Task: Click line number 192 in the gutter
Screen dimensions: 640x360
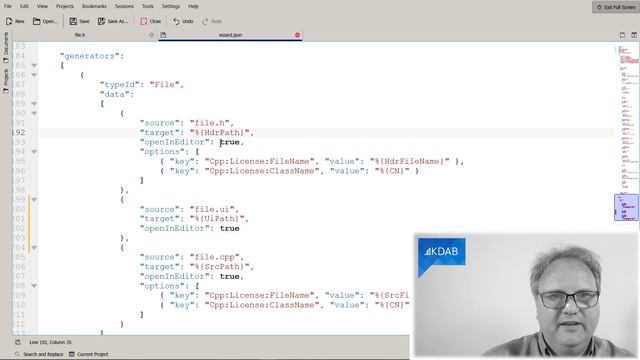Action: (x=18, y=133)
